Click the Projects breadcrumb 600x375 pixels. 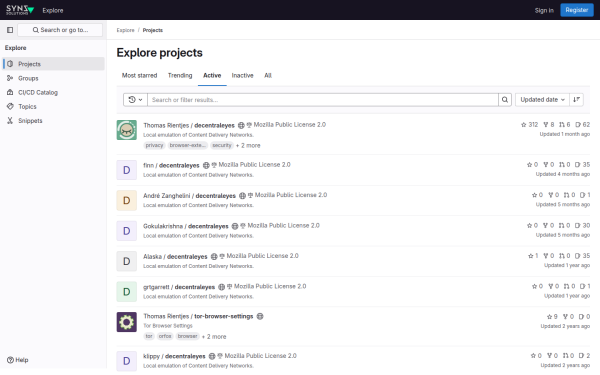(x=153, y=30)
